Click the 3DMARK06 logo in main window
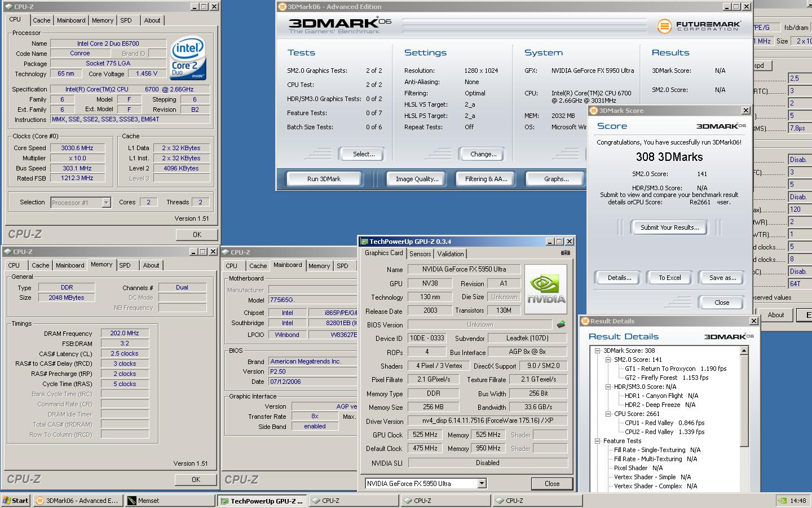The image size is (812, 508). tap(340, 24)
